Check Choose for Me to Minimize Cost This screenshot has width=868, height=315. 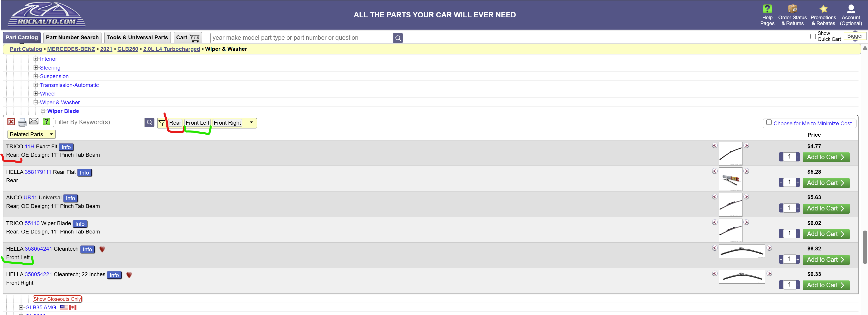tap(769, 122)
